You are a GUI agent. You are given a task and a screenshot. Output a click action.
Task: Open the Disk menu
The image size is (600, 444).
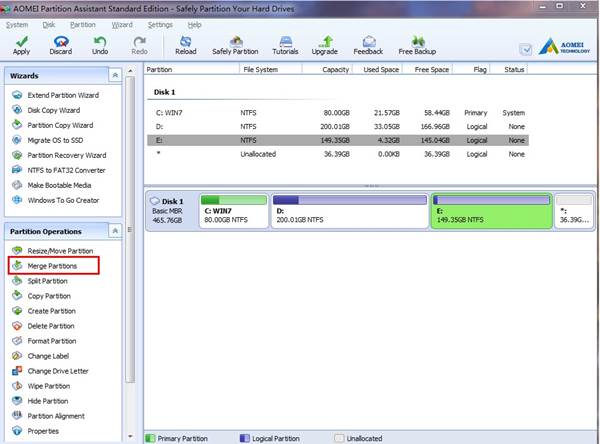point(49,24)
